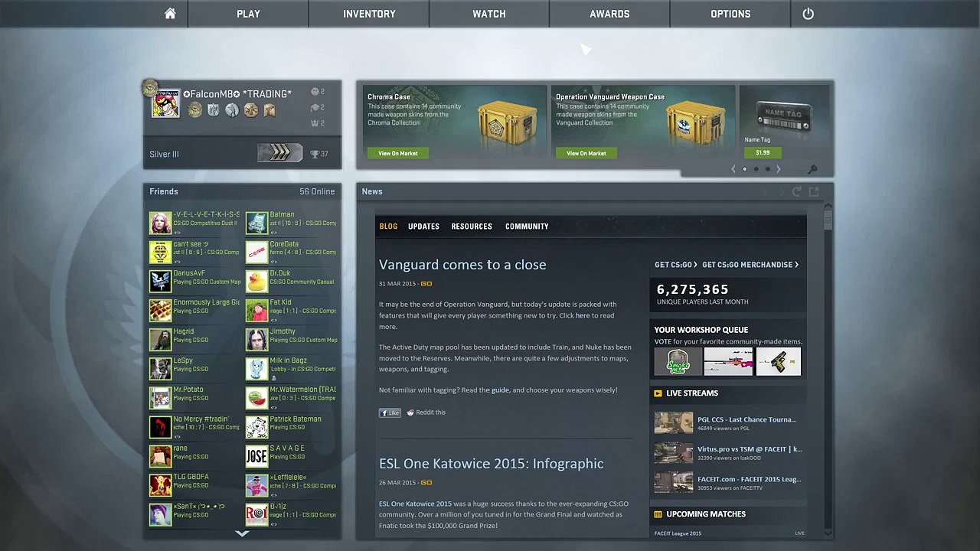Go to next store page arrow
The height and width of the screenshot is (551, 980).
pos(779,169)
